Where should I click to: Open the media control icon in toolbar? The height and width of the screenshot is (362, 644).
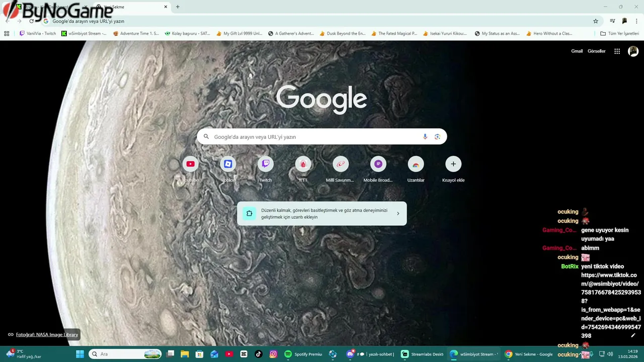612,21
